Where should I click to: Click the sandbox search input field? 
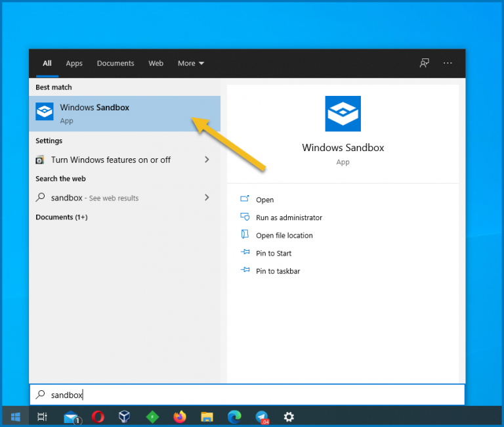(247, 395)
